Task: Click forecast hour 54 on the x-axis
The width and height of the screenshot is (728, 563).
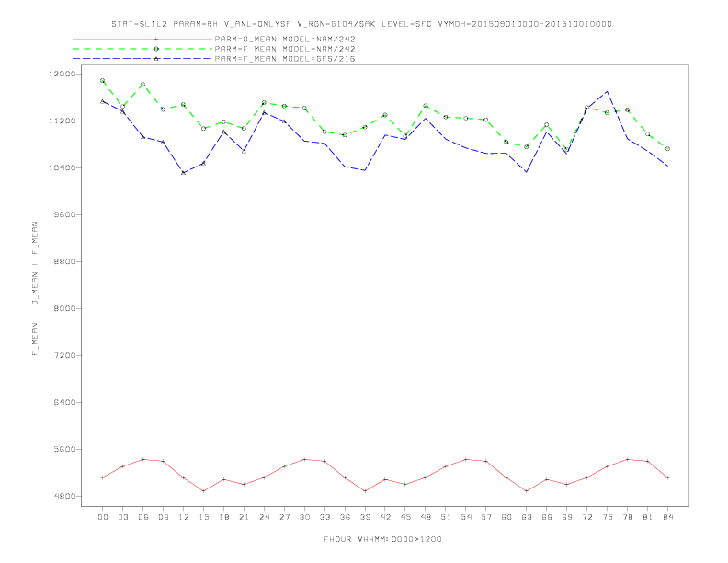Action: coord(466,517)
